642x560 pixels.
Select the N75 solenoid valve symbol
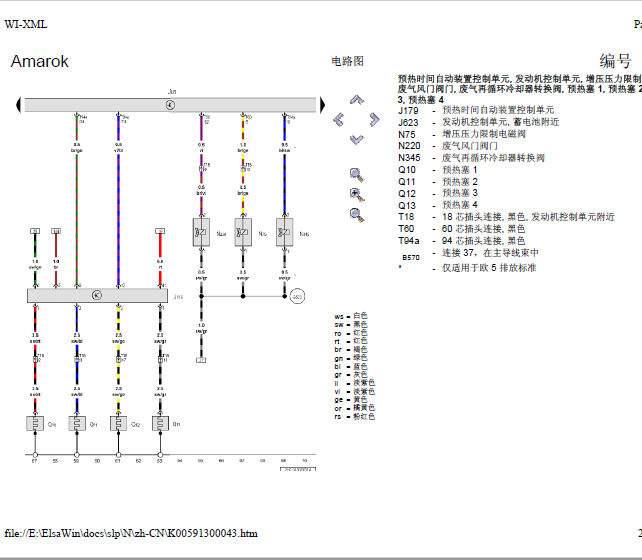point(243,233)
